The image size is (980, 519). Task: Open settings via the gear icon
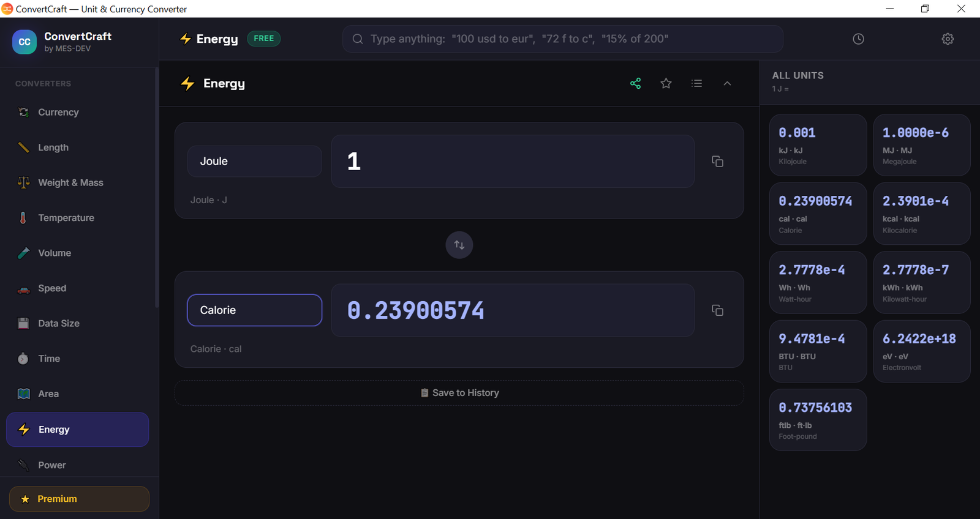tap(948, 39)
